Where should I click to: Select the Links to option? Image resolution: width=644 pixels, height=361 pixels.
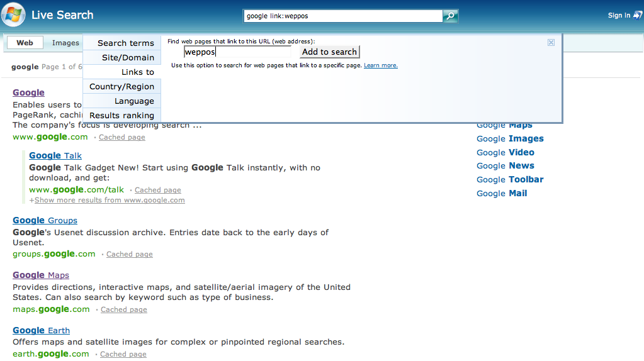[x=122, y=72]
